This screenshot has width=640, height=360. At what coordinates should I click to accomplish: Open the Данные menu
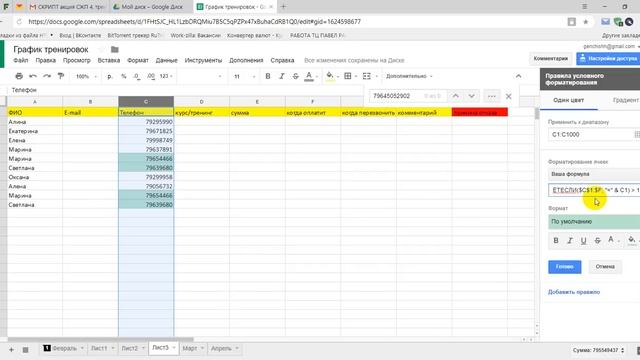[x=166, y=60]
